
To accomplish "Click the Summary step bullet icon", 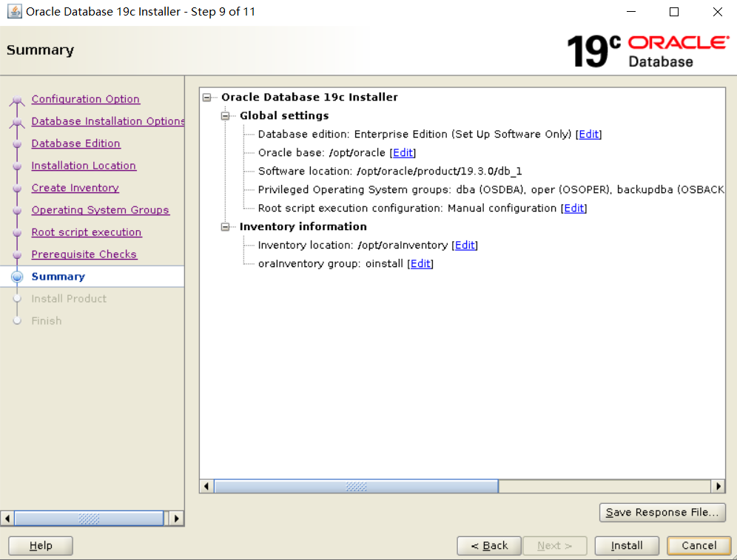I will (x=17, y=277).
